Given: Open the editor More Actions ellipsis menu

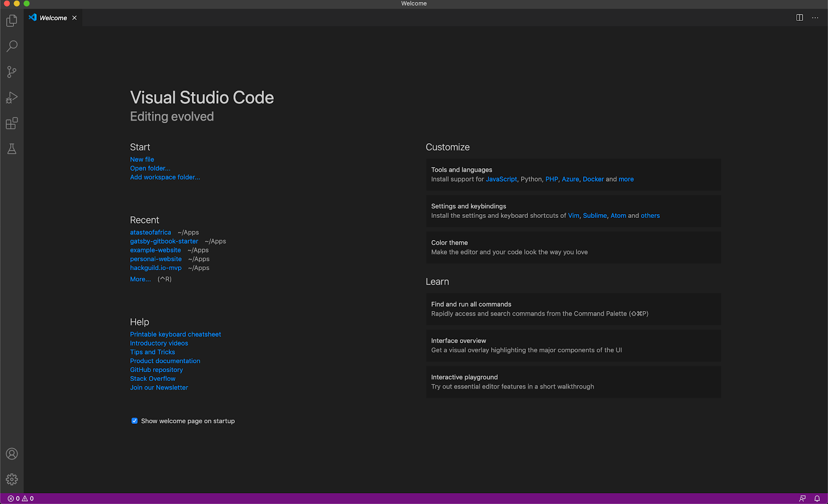Looking at the screenshot, I should tap(815, 18).
